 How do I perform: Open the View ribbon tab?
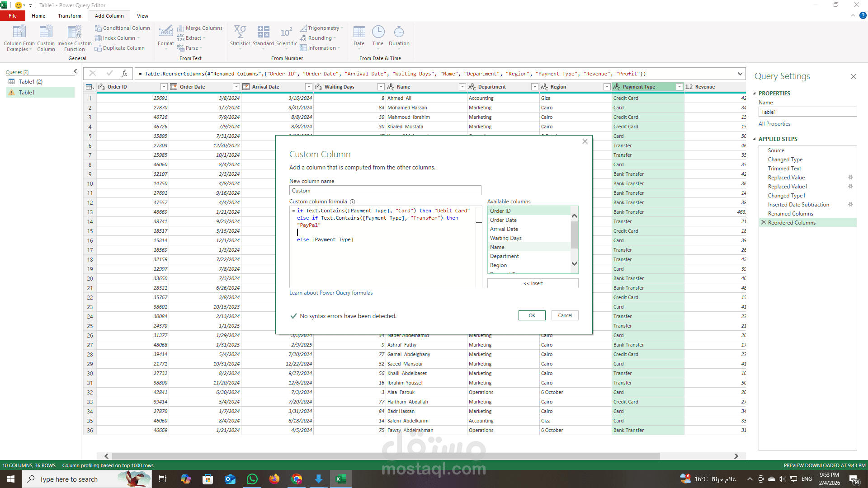click(142, 16)
